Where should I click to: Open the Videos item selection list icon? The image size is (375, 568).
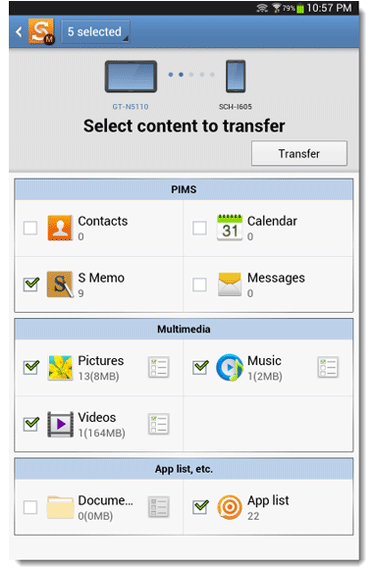[x=159, y=424]
